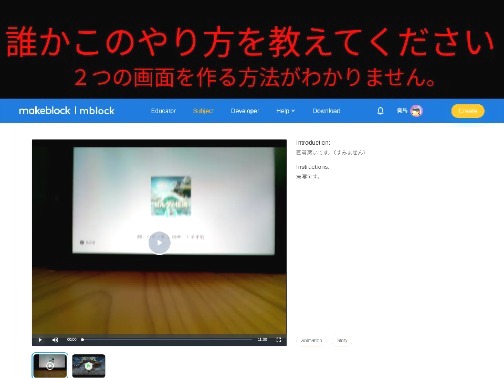This screenshot has width=504, height=378.
Task: Click the video progress handle dot
Action: pyautogui.click(x=82, y=340)
